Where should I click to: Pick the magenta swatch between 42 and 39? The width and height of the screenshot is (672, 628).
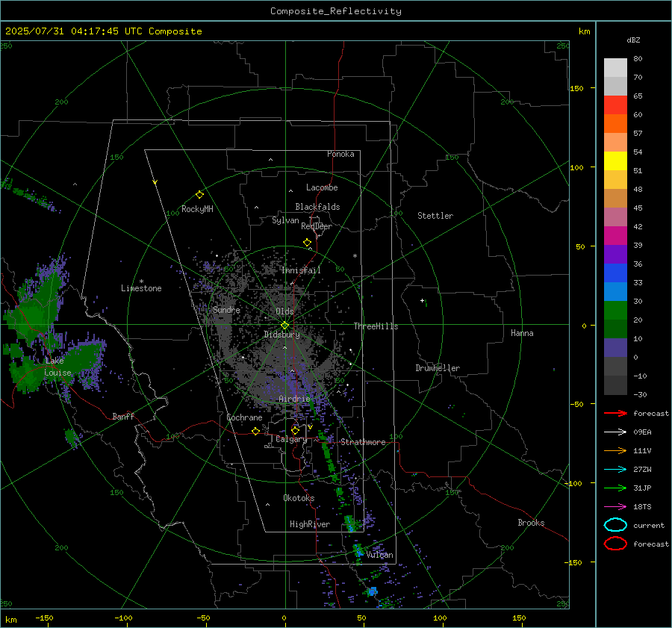click(x=615, y=236)
